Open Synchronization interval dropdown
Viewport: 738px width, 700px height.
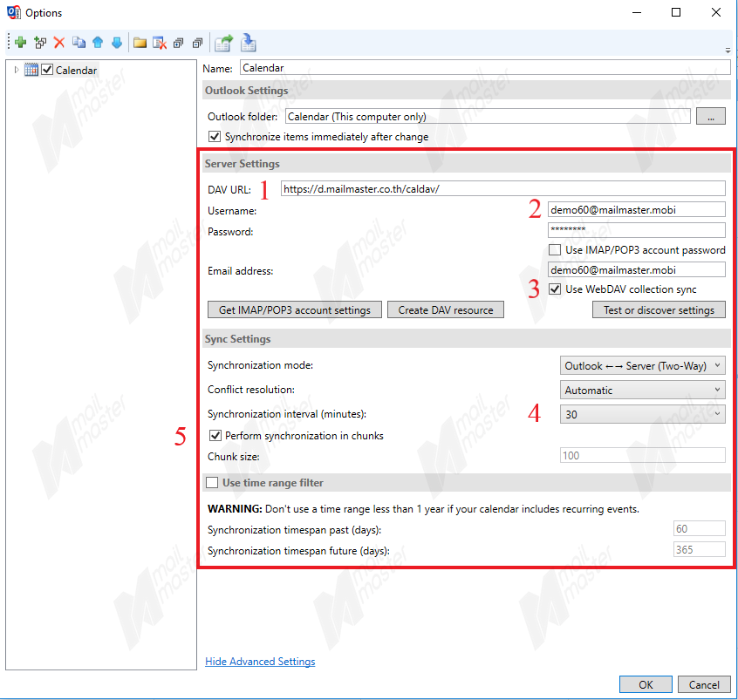tap(642, 414)
